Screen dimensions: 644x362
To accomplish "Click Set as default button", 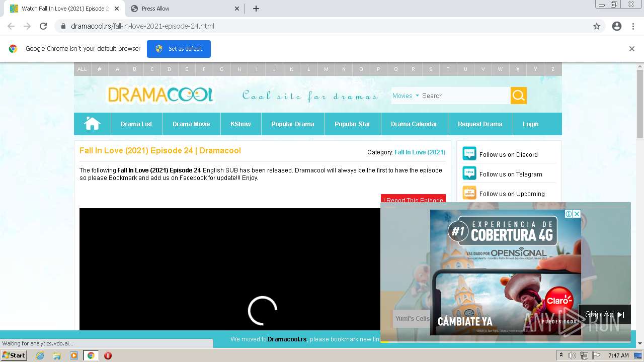I will point(179,49).
